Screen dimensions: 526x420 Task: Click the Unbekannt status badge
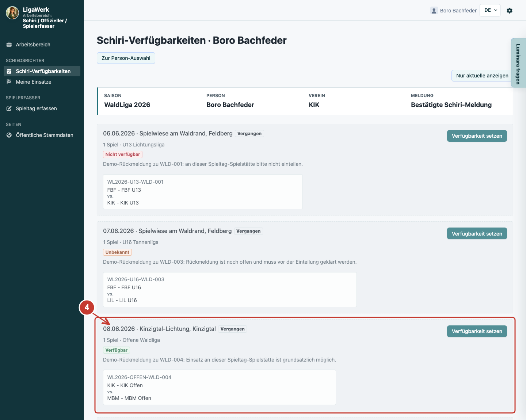click(x=117, y=252)
